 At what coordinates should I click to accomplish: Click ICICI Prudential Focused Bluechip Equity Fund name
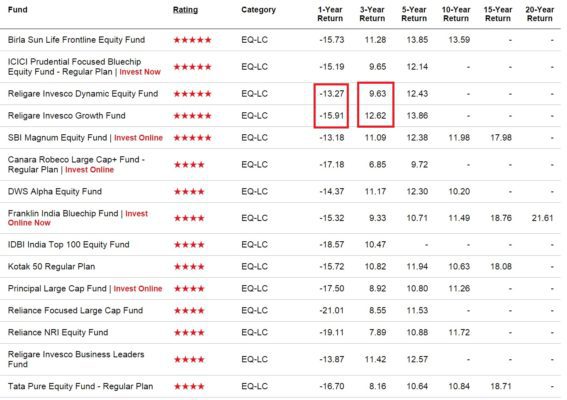(x=74, y=67)
